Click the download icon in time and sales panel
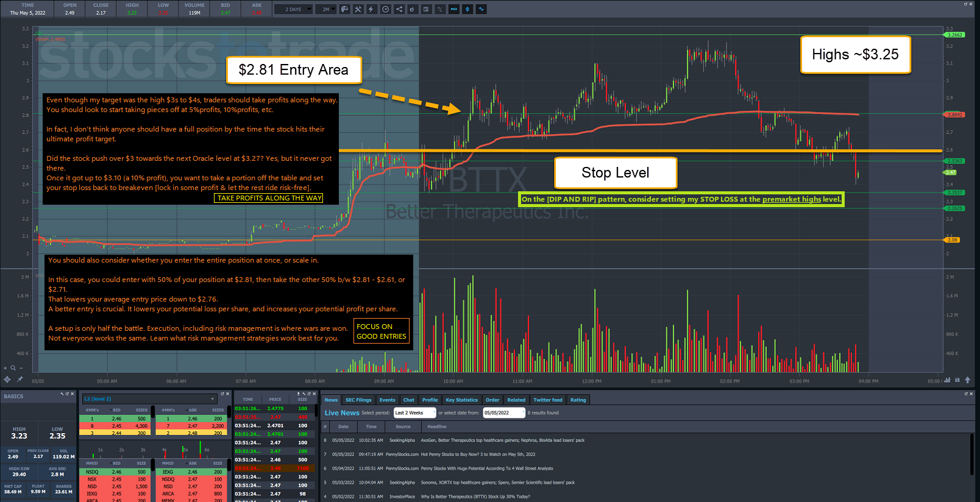This screenshot has width=980, height=502. 299,394
